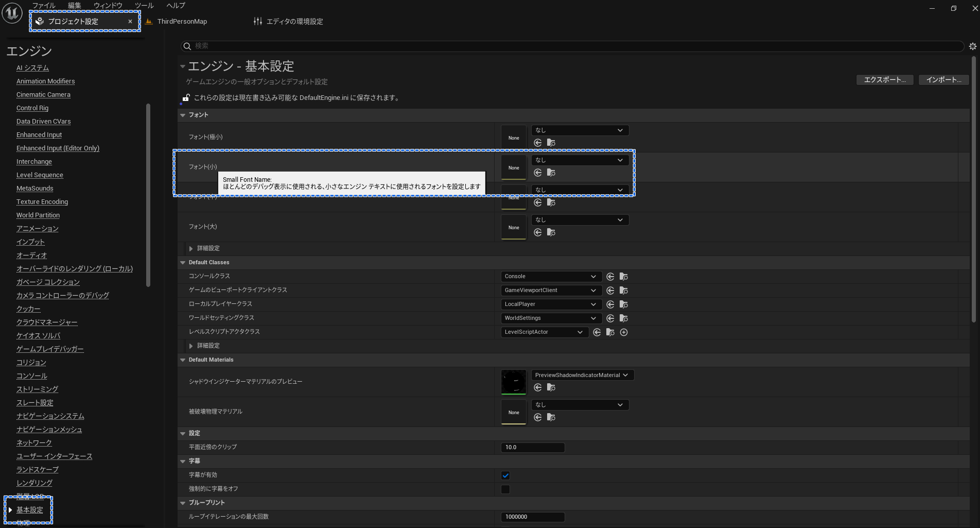The width and height of the screenshot is (980, 528).
Task: Expand 詳細設定 under Default Classes
Action: (191, 346)
